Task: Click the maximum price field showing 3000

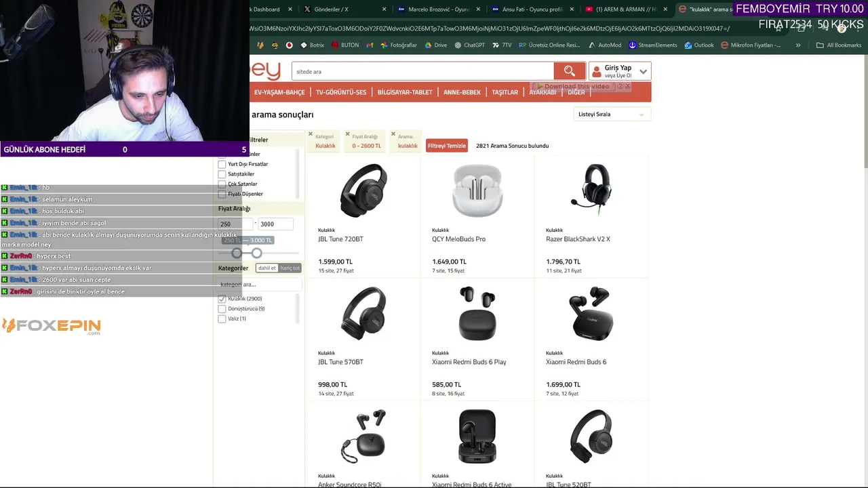Action: (x=275, y=224)
